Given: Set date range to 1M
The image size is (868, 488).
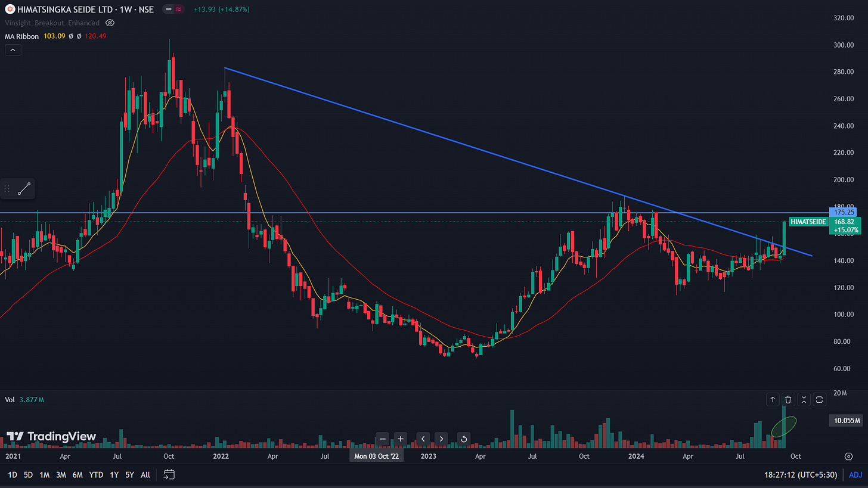Looking at the screenshot, I should click(x=45, y=475).
